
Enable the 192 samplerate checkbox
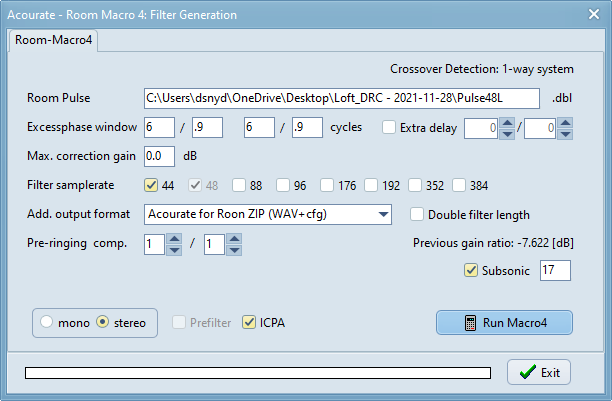click(371, 185)
